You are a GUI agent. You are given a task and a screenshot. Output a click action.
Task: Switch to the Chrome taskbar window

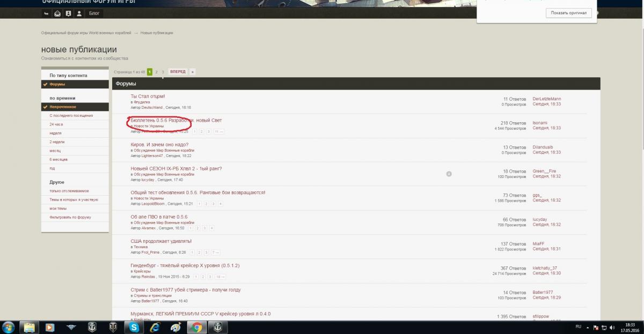tap(197, 327)
